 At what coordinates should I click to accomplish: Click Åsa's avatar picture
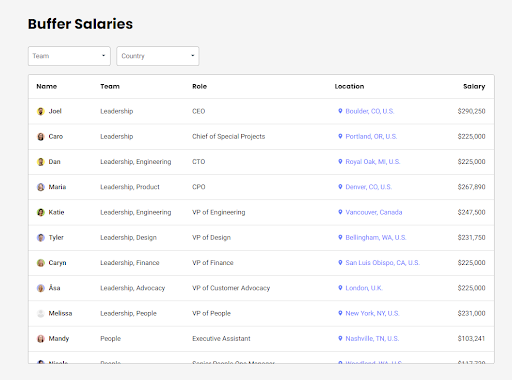[41, 288]
